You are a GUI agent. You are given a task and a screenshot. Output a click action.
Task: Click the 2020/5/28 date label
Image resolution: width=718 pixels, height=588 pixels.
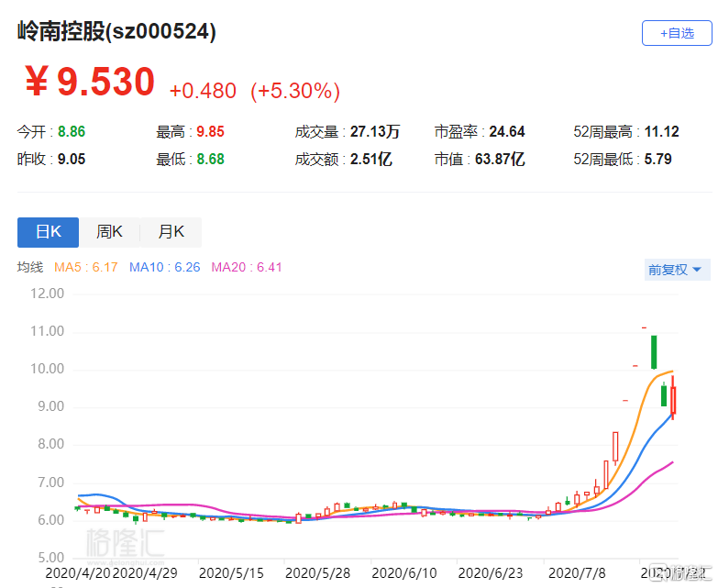(x=318, y=573)
